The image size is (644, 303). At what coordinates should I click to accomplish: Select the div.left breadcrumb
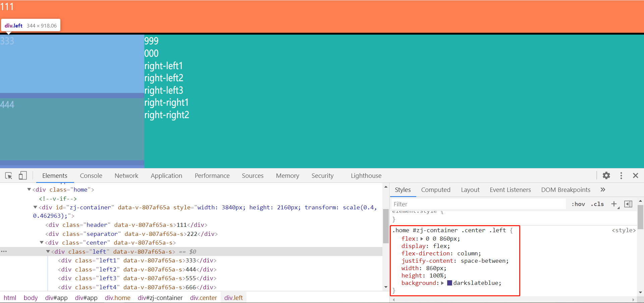click(x=233, y=298)
